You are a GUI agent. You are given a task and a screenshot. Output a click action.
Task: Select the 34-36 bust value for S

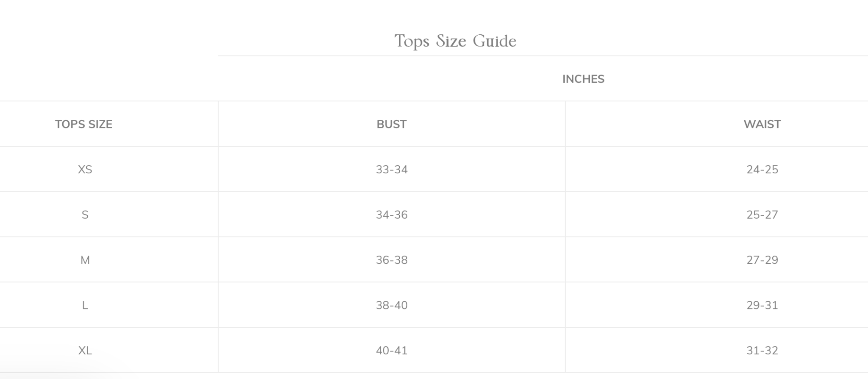[x=392, y=215]
